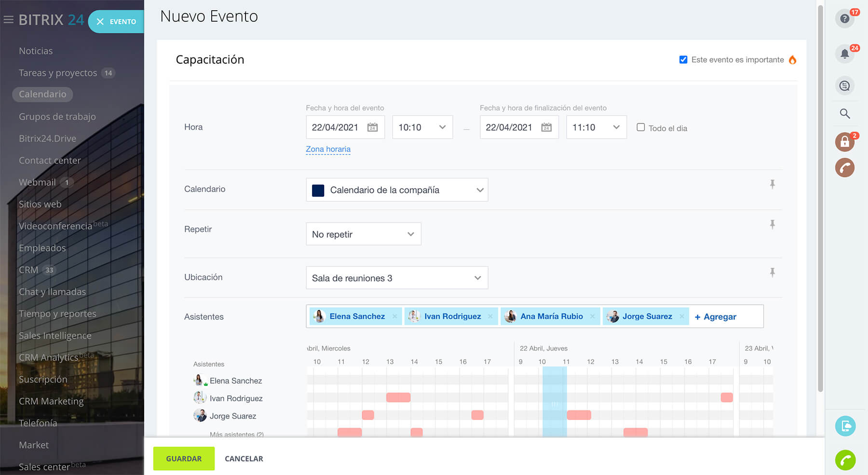Toggle the hamburger menu icon
This screenshot has height=475, width=868.
tap(8, 20)
